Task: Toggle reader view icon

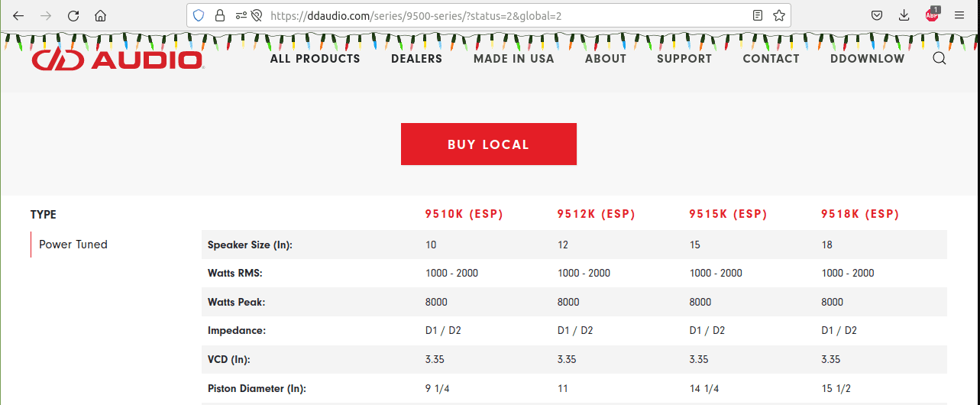Action: 758,15
